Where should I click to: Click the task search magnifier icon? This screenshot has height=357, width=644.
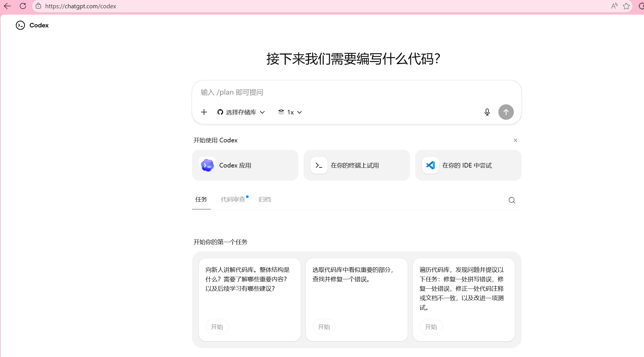click(x=512, y=200)
